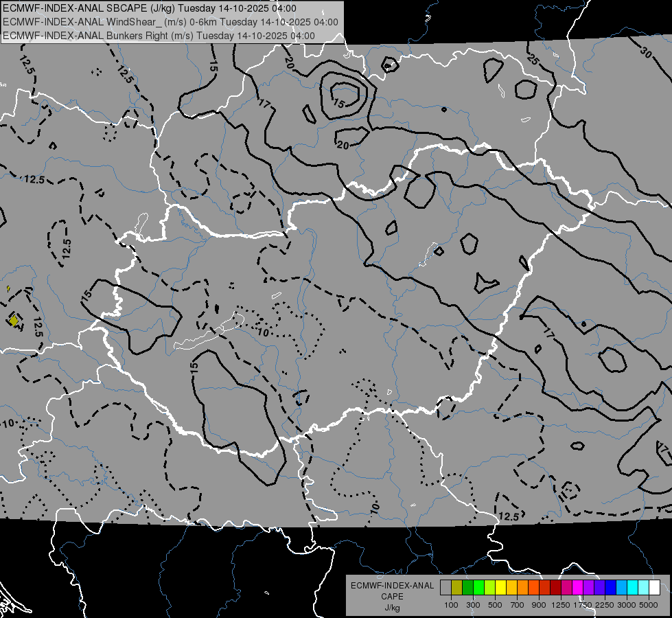Click the pure blue legend swatch
This screenshot has width=672, height=618.
611,588
